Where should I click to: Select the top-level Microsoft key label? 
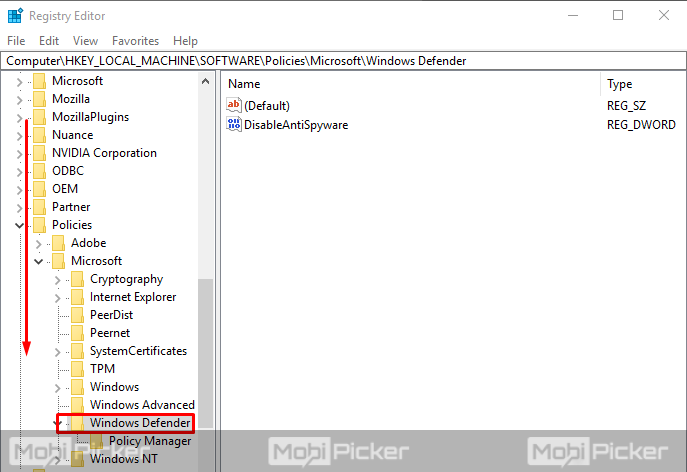(x=77, y=81)
